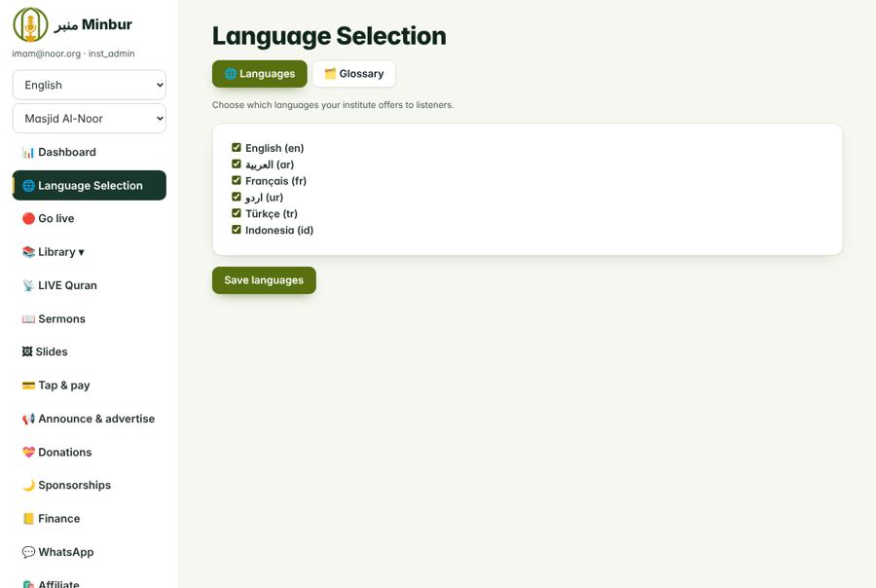Click the heart Donations icon
This screenshot has width=876, height=588.
28,452
